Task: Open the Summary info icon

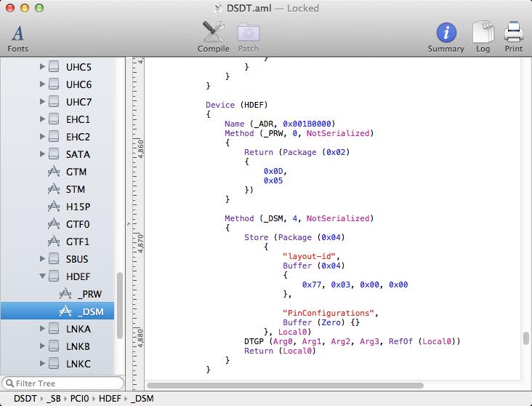Action: tap(446, 33)
